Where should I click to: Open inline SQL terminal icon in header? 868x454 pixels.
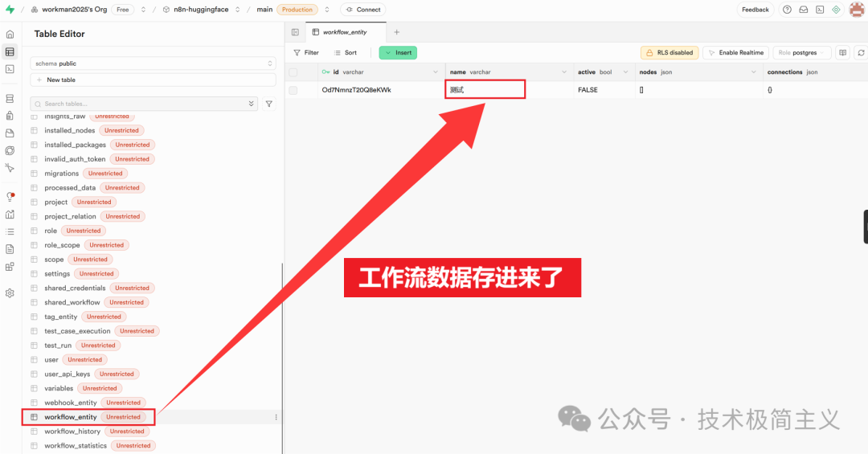820,10
